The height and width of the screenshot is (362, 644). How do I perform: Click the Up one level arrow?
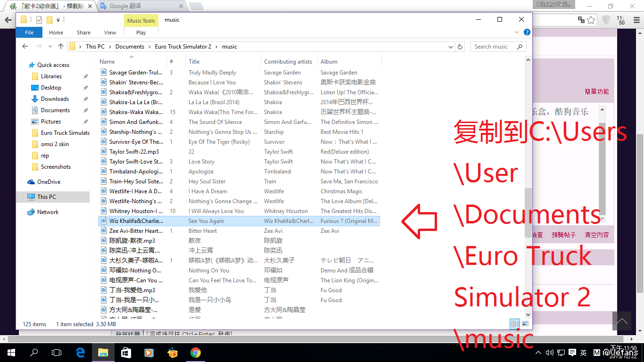tap(61, 47)
